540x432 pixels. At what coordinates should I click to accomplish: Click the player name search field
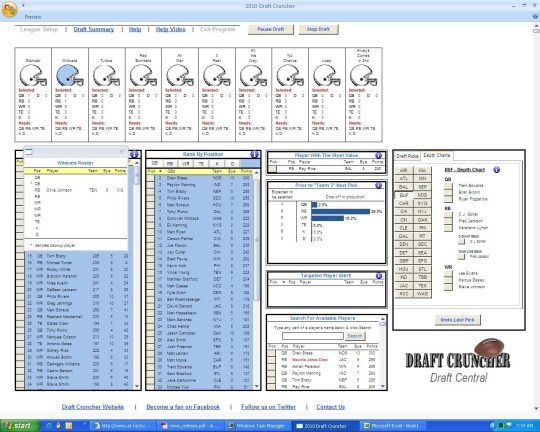pos(313,336)
